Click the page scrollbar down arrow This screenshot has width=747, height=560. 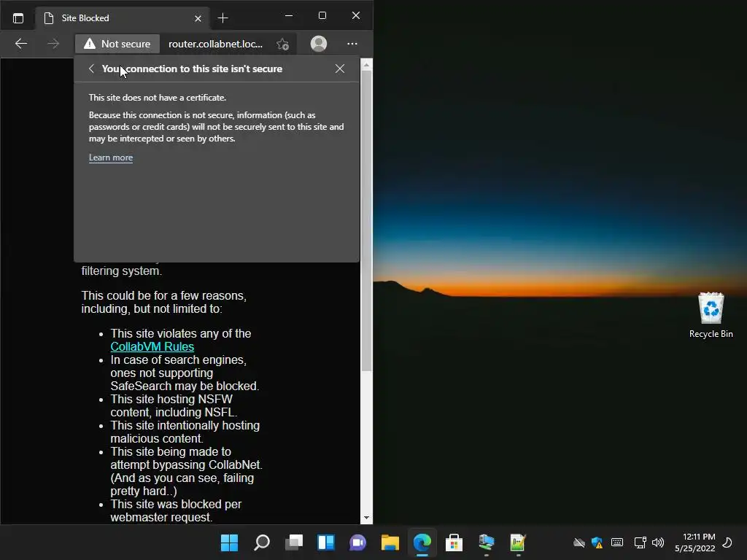point(366,518)
